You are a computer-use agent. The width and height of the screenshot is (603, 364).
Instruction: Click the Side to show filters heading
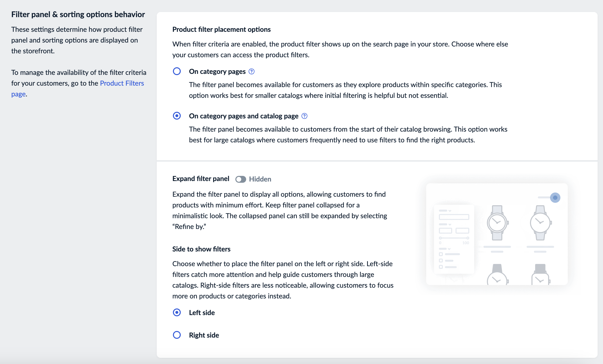point(201,249)
